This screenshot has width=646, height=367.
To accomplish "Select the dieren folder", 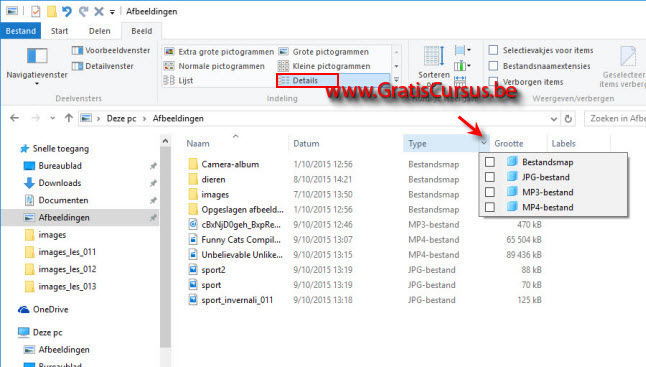I will (x=213, y=180).
